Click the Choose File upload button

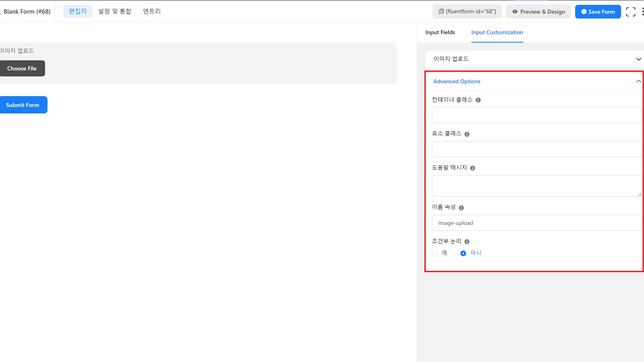(22, 68)
